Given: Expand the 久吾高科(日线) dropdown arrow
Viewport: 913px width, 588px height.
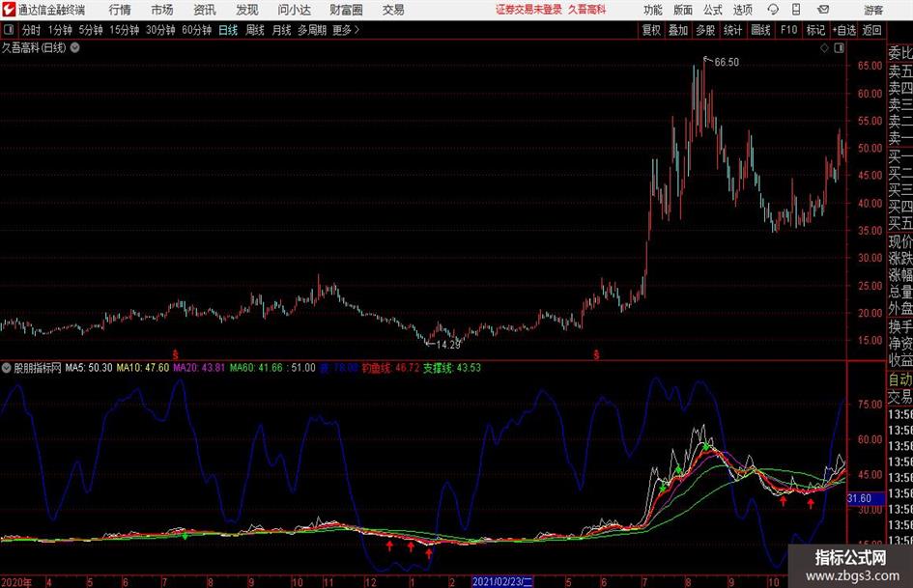Looking at the screenshot, I should pos(75,47).
